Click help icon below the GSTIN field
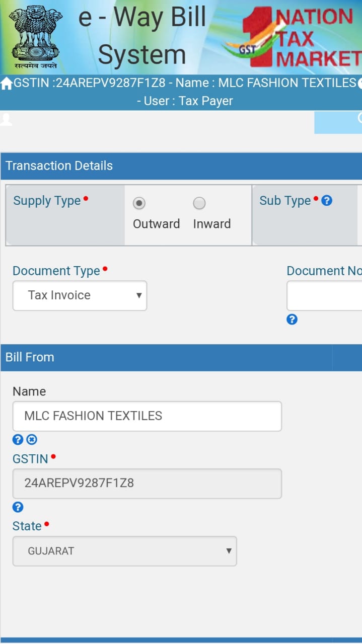362x644 pixels. point(18,507)
